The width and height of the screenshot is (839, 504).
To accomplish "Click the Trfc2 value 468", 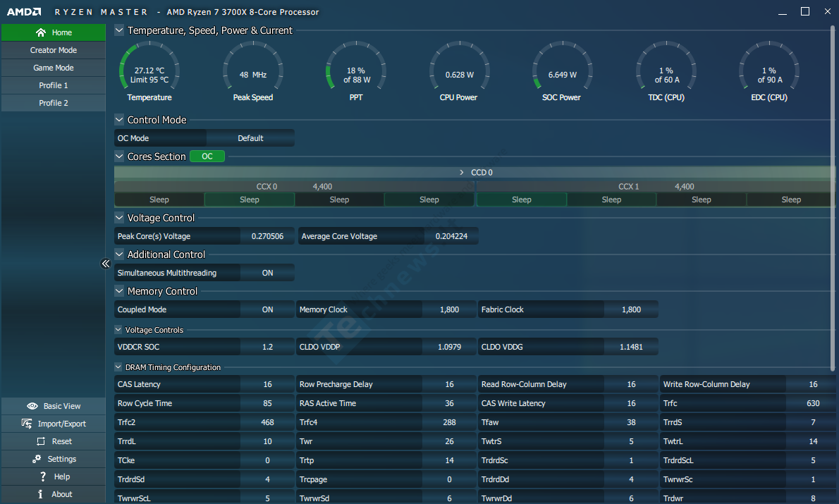I will 267,423.
